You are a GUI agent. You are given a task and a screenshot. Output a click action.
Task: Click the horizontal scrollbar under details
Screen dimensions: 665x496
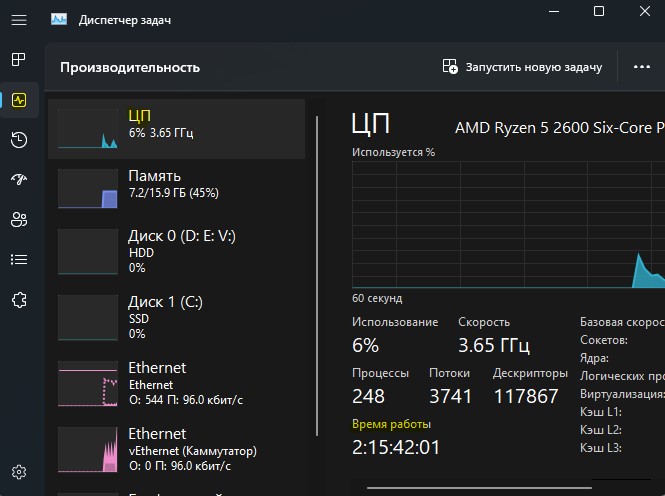pos(479,488)
